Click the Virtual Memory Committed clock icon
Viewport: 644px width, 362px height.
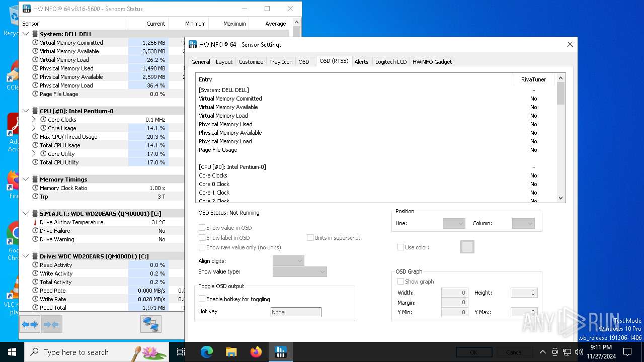pyautogui.click(x=35, y=43)
